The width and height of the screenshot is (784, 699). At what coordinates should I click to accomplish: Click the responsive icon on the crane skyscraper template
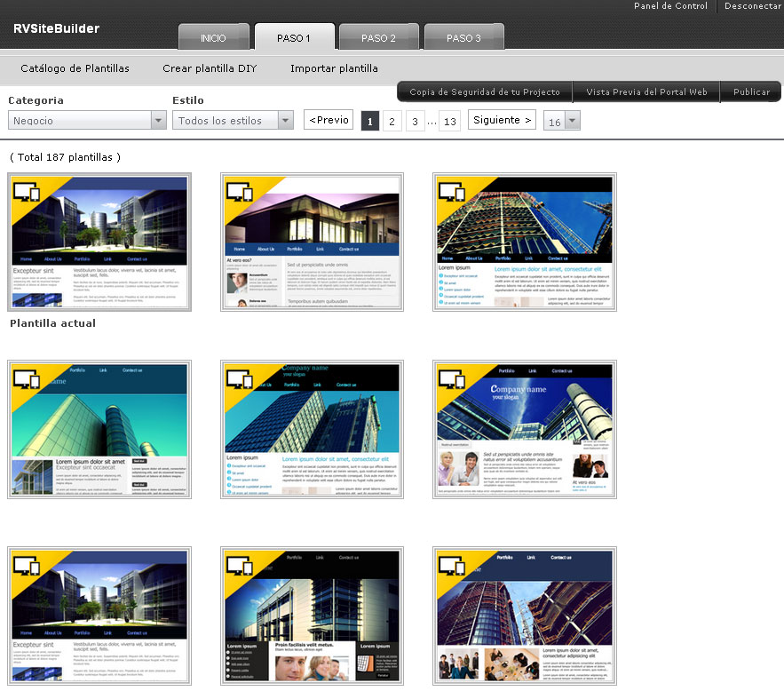(x=452, y=192)
